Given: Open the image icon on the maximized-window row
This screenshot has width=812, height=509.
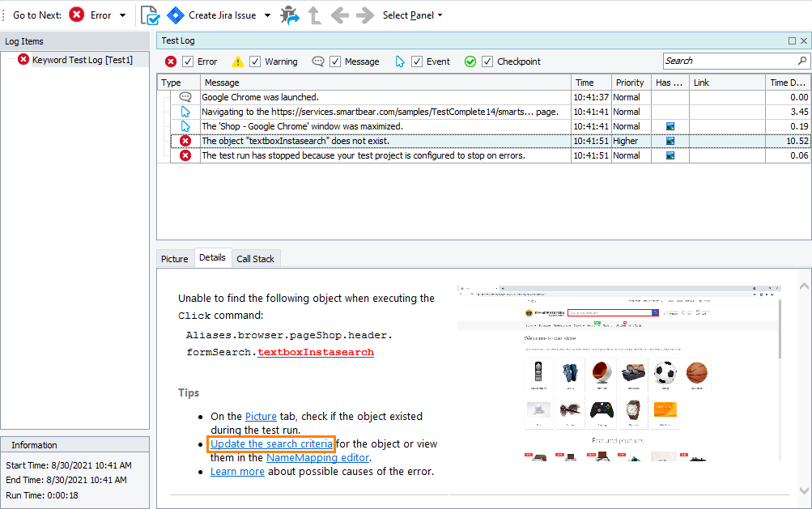Looking at the screenshot, I should [670, 126].
